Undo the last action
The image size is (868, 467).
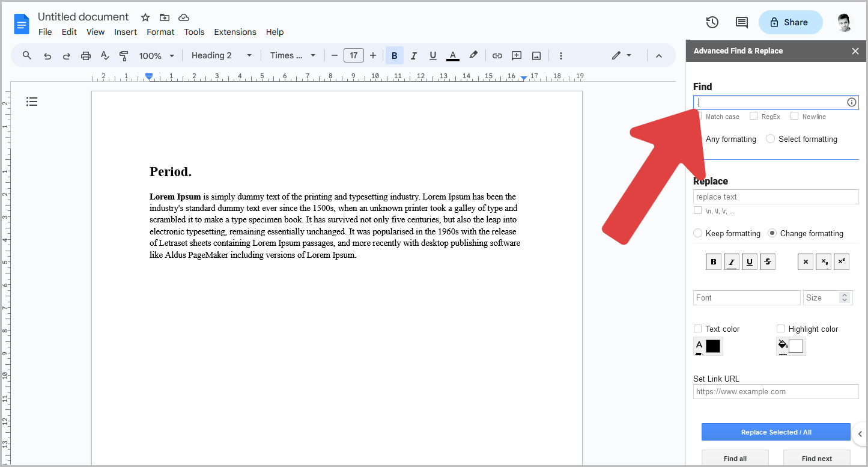[x=47, y=56]
